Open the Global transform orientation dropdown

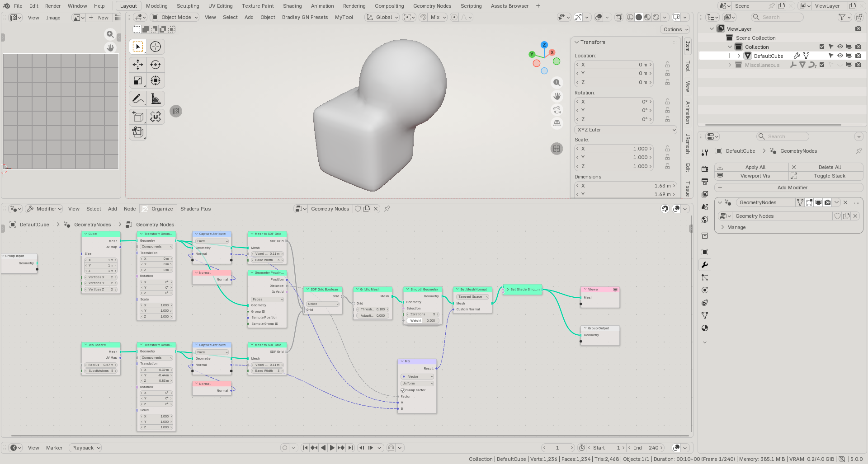click(382, 17)
